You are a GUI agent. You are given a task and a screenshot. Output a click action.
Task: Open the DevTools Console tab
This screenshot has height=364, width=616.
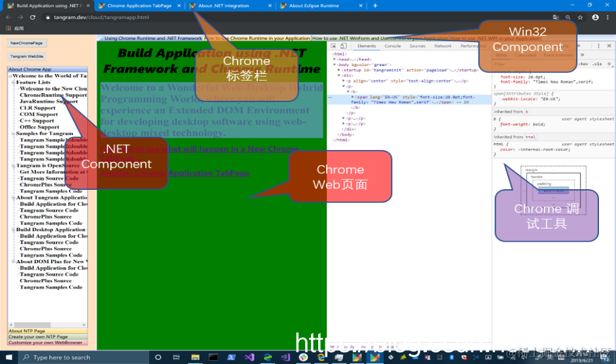393,46
